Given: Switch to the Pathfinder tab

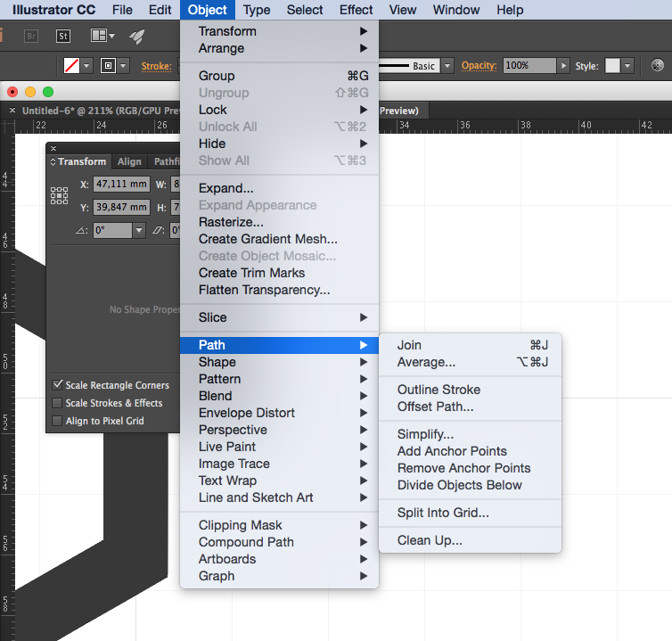Looking at the screenshot, I should pos(167,161).
